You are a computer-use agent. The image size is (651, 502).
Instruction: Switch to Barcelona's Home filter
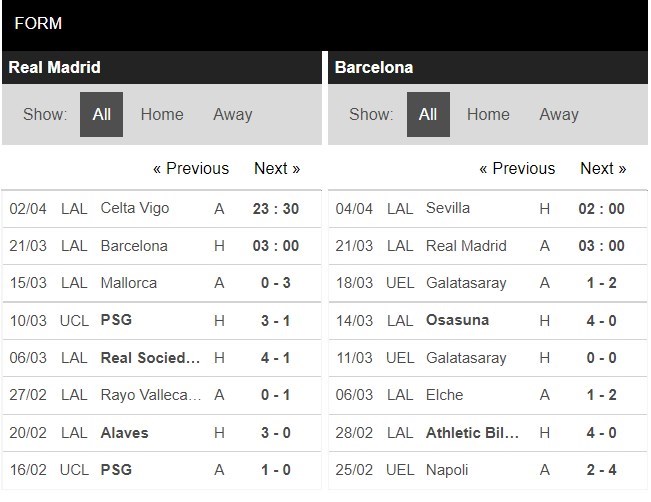488,114
